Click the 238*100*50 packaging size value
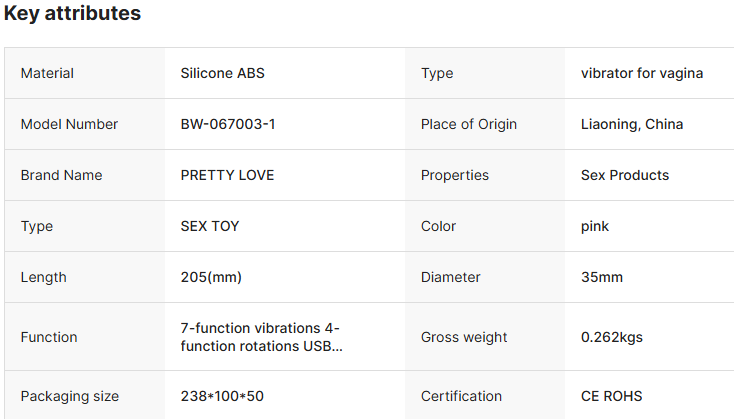 coord(222,396)
